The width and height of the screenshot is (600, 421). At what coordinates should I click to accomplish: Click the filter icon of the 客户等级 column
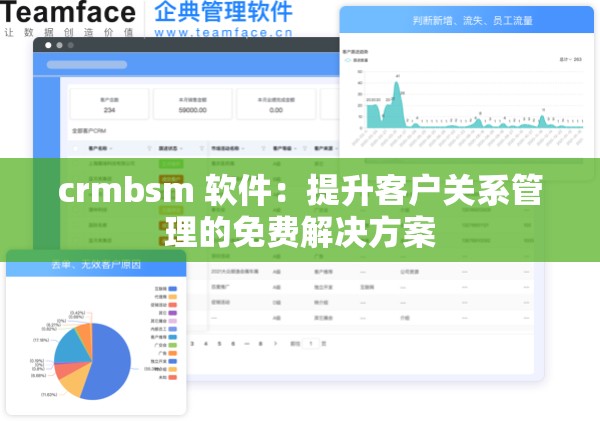pyautogui.click(x=305, y=148)
